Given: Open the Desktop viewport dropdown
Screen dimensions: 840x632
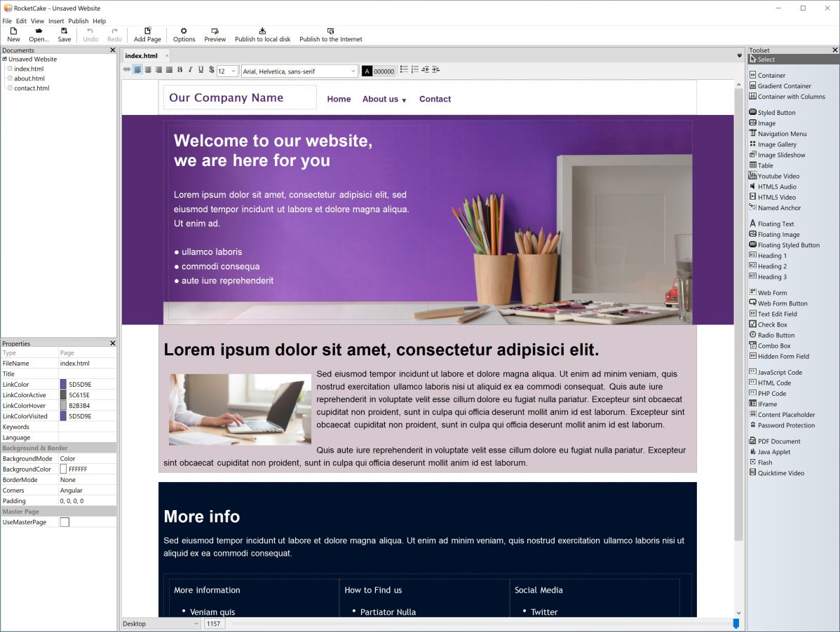Looking at the screenshot, I should pos(161,624).
